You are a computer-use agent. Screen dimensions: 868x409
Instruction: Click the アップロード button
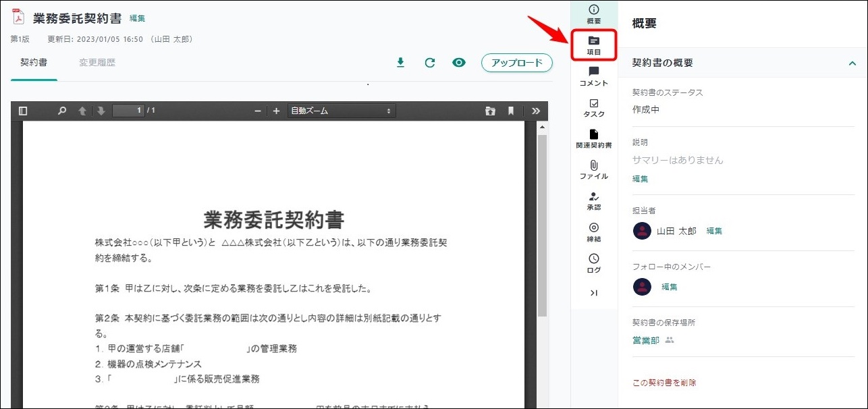pyautogui.click(x=516, y=63)
